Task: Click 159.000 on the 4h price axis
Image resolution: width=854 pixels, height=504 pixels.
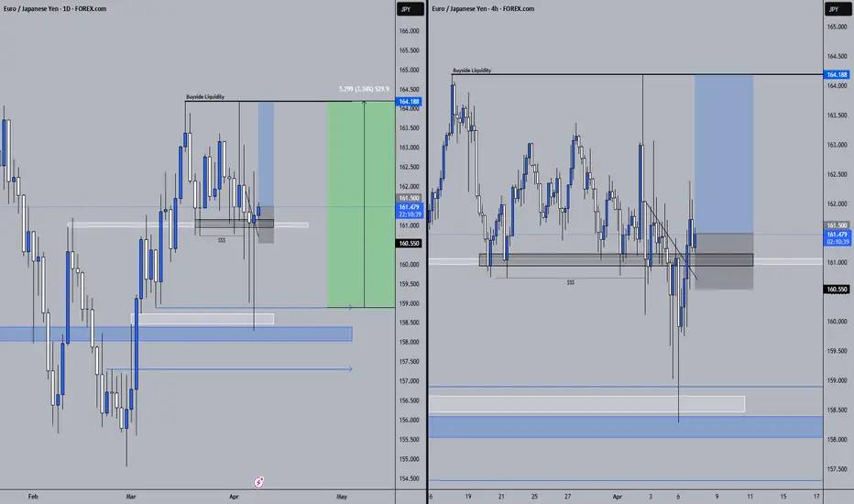Action: 838,381
